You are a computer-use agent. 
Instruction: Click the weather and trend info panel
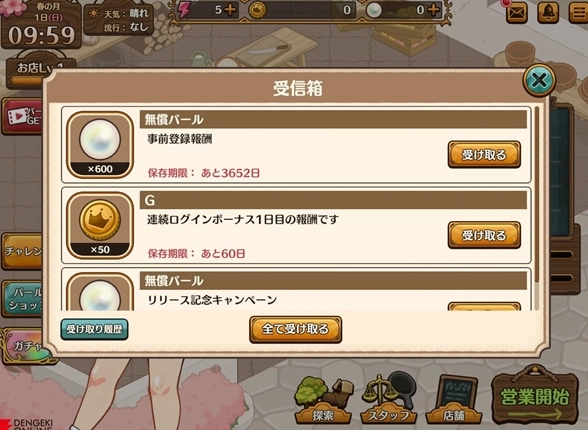tap(119, 20)
